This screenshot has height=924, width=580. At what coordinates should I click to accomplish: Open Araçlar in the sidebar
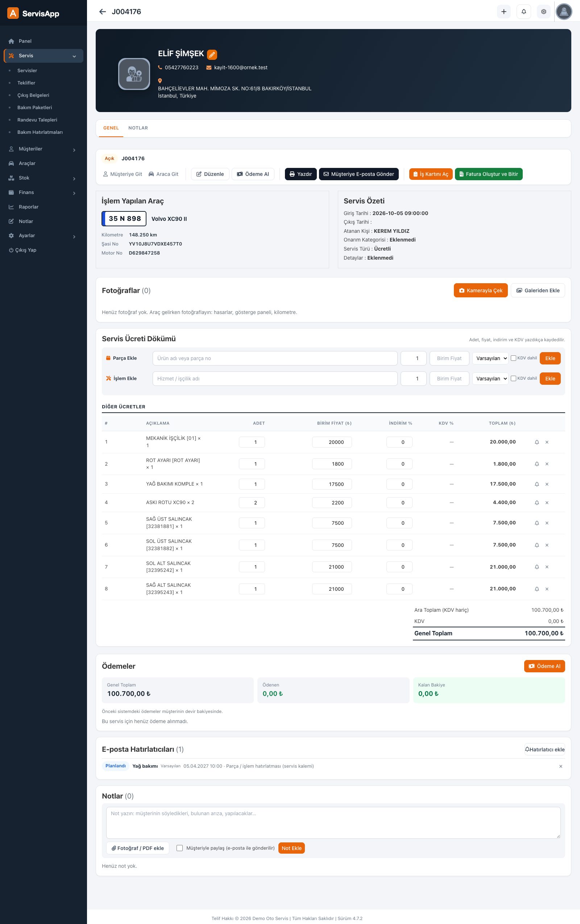[x=43, y=163]
